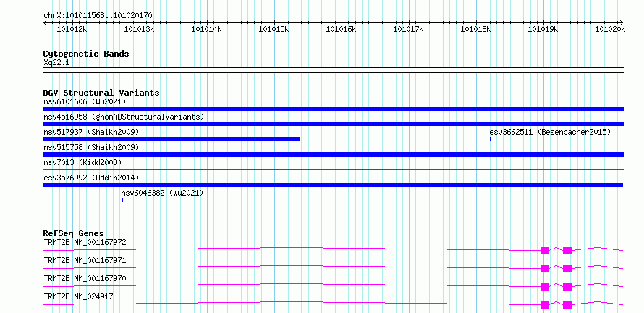644x313 pixels.
Task: Click second exon box of NM_001167972
Action: pyautogui.click(x=567, y=251)
